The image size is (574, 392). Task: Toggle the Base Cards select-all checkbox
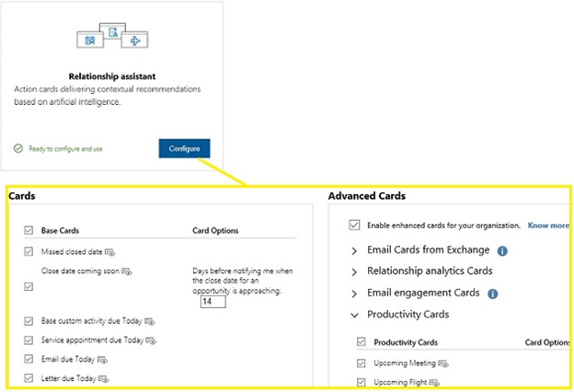coord(29,230)
